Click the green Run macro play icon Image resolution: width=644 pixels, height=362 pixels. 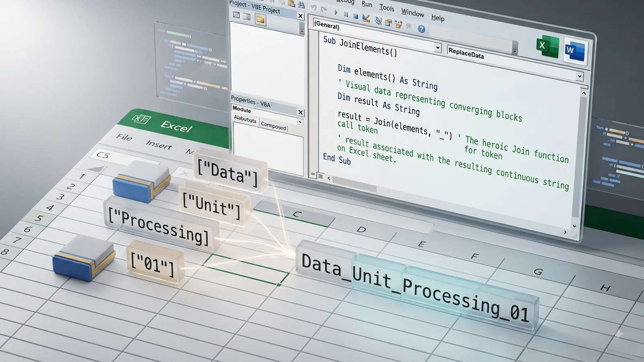point(336,12)
